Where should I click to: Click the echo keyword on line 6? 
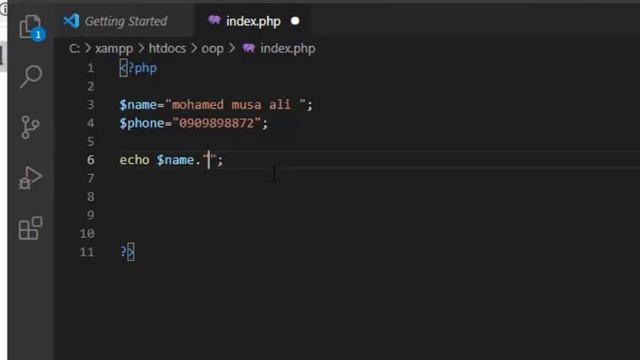(134, 160)
